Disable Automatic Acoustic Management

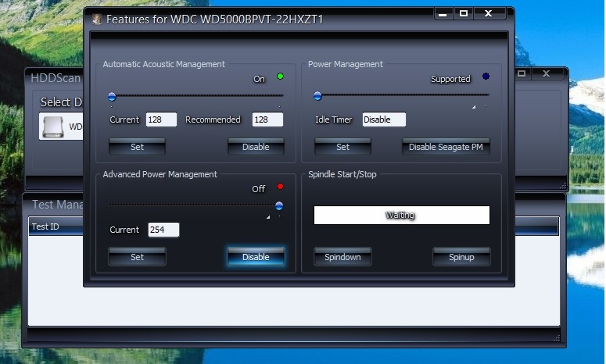(x=256, y=147)
